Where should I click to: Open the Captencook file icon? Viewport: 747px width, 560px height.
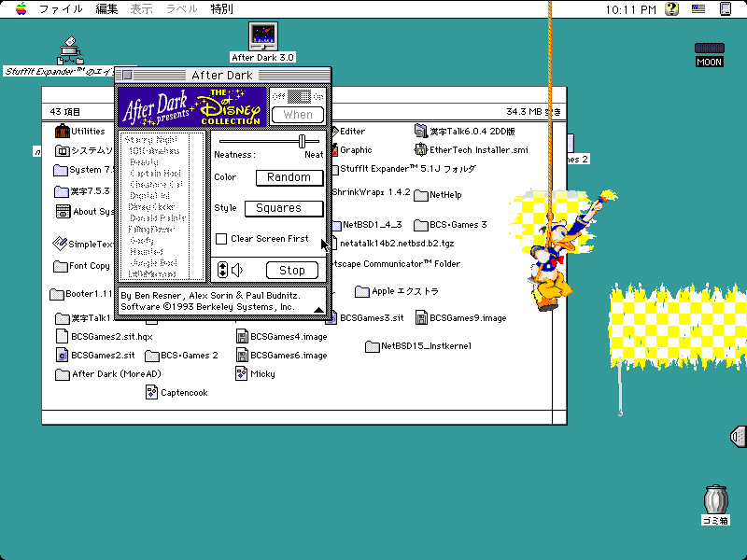pyautogui.click(x=152, y=392)
